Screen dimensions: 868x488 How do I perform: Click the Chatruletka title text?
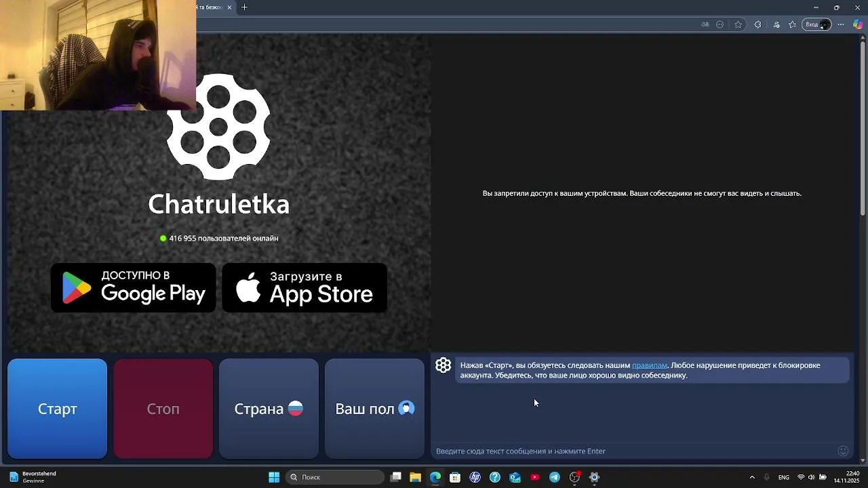pos(218,204)
